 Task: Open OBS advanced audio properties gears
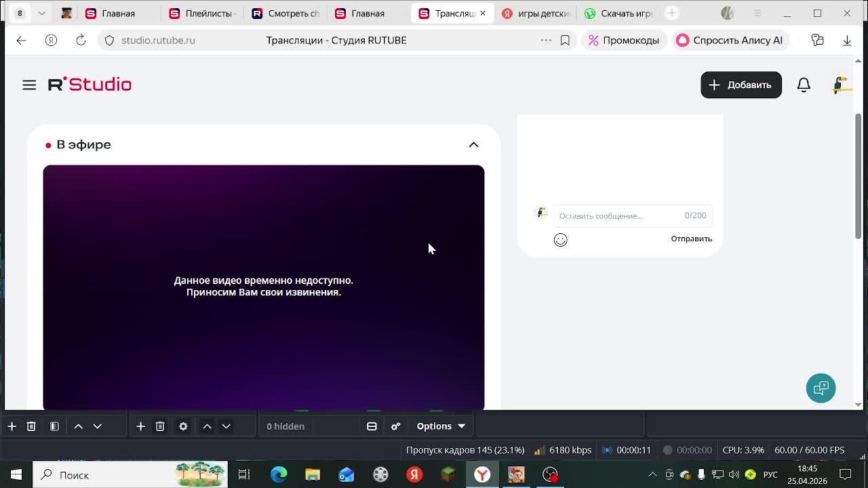pos(396,426)
